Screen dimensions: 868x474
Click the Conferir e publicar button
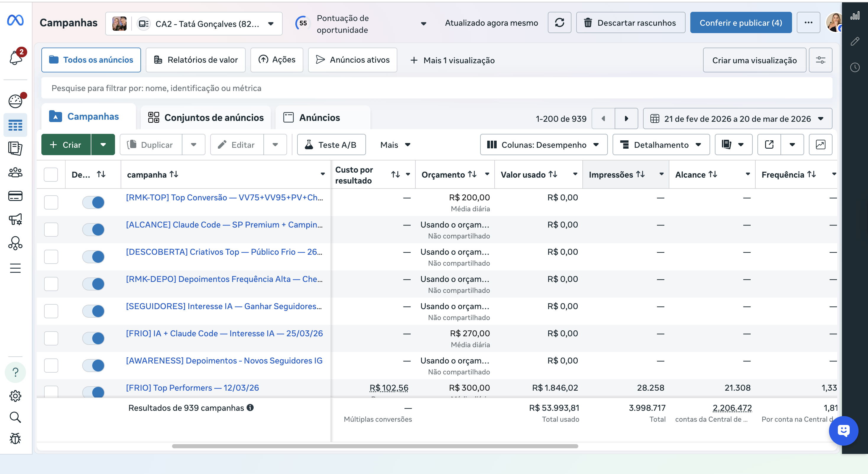(x=740, y=22)
